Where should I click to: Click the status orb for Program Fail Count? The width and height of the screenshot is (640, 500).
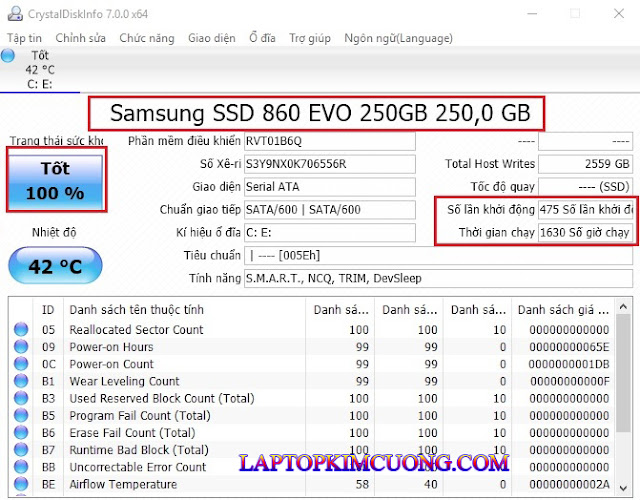(x=21, y=415)
